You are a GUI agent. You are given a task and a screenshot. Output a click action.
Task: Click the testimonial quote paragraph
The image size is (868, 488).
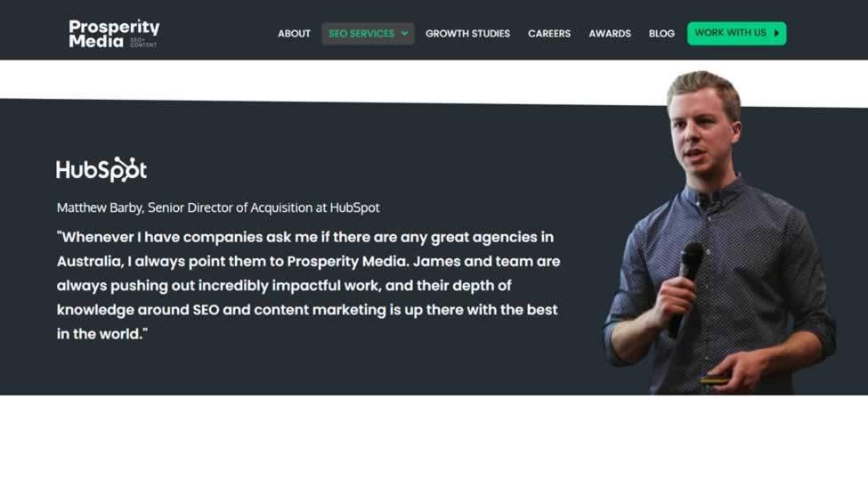tap(308, 285)
